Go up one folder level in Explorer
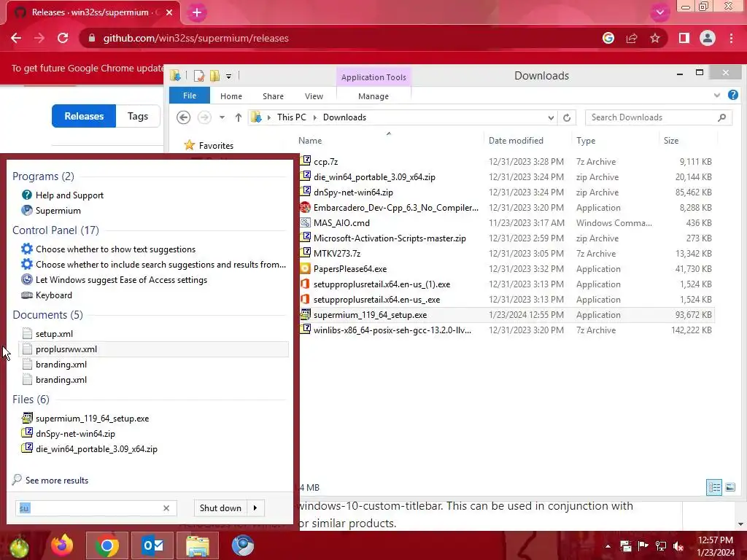The height and width of the screenshot is (560, 747). click(x=239, y=117)
